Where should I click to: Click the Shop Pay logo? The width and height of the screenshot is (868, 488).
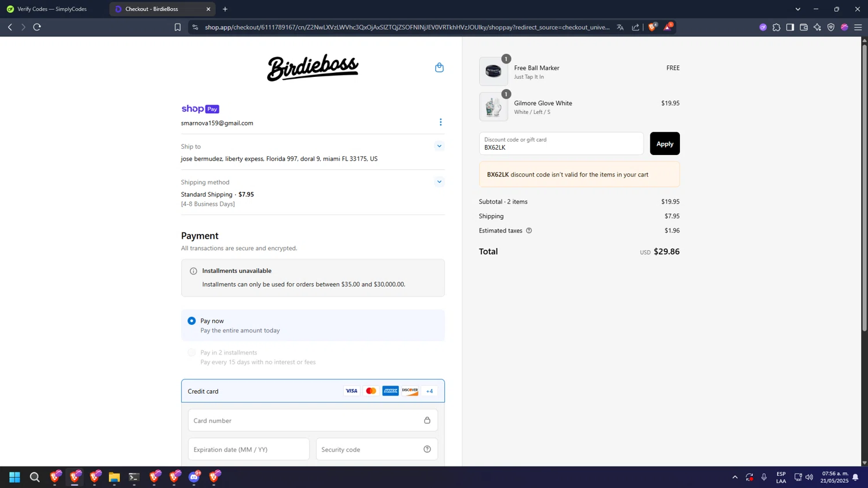[200, 109]
